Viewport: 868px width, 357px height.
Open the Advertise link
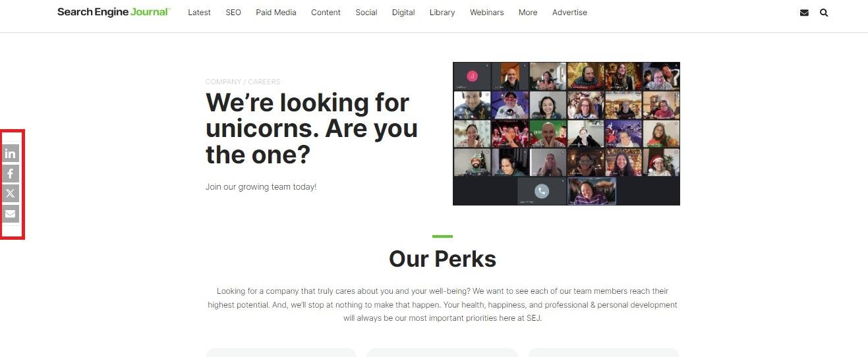pyautogui.click(x=569, y=13)
